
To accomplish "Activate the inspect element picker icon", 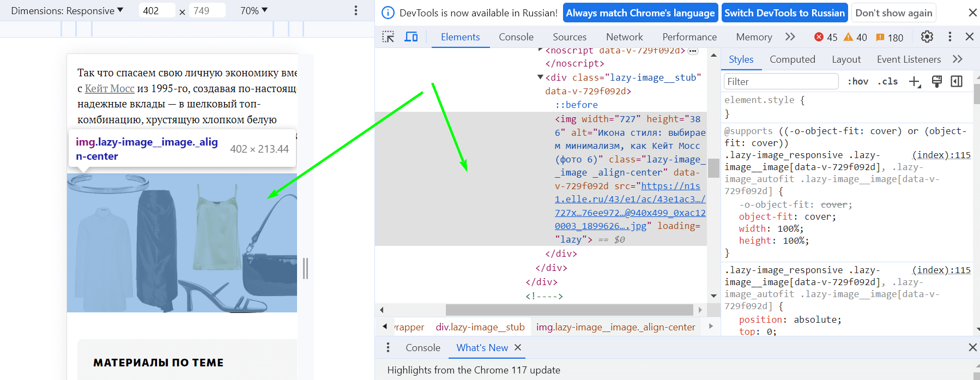I will pyautogui.click(x=388, y=37).
